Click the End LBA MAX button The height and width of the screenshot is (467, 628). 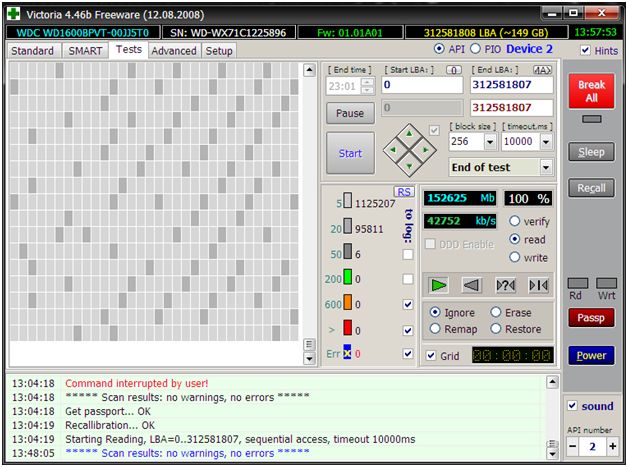tap(542, 70)
